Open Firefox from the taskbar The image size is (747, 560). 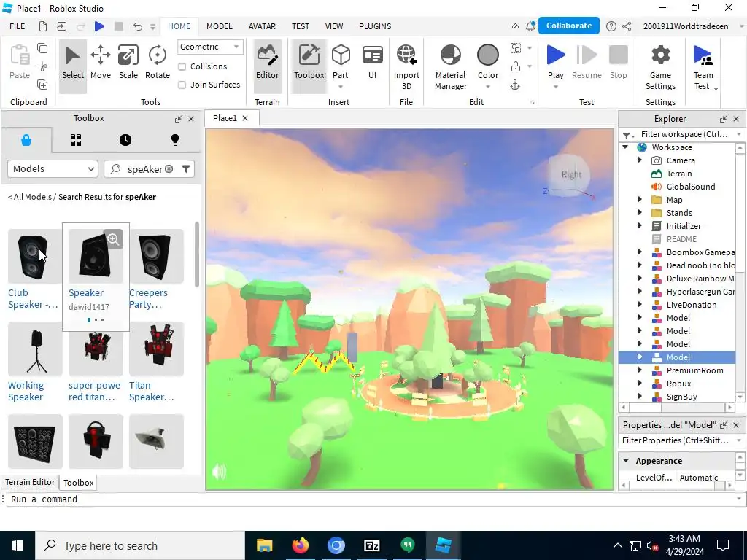300,545
